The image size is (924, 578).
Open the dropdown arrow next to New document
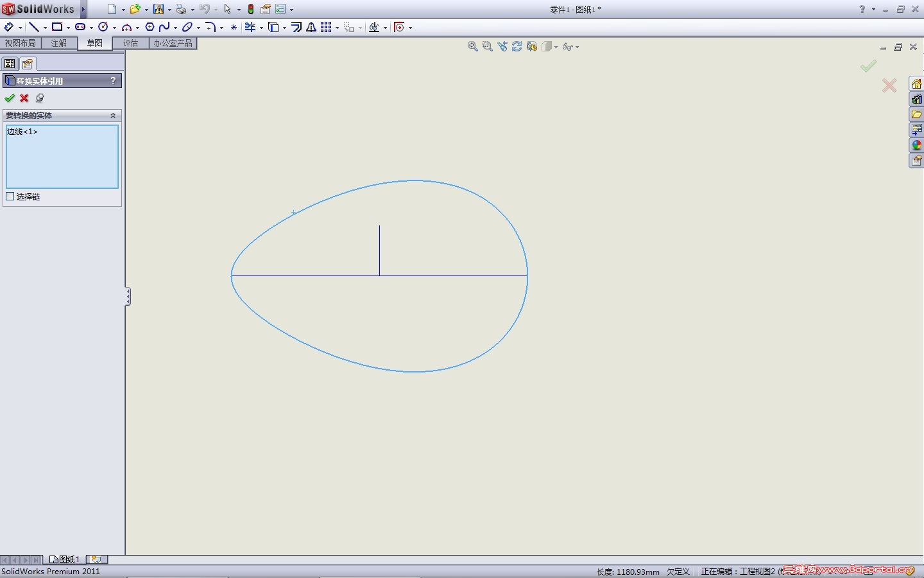pyautogui.click(x=123, y=10)
